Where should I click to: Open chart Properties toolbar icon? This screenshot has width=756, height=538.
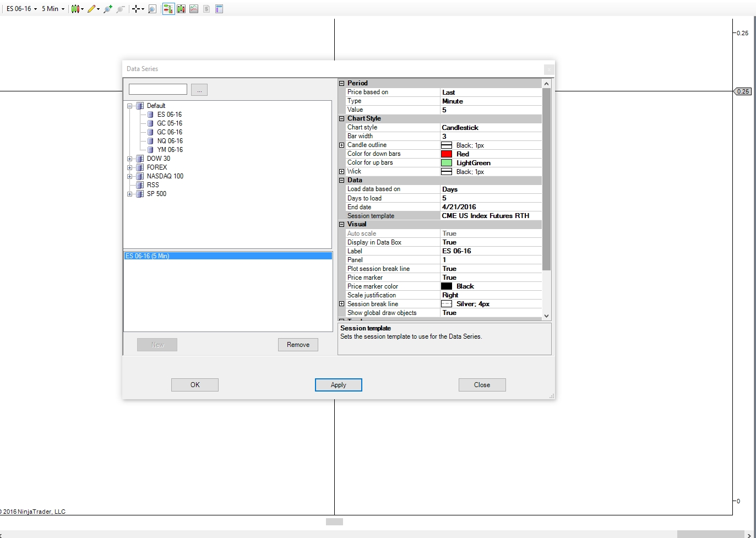219,9
